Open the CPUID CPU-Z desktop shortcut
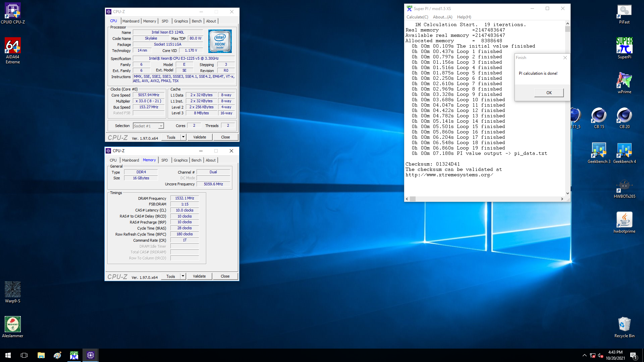Image resolution: width=644 pixels, height=362 pixels. pos(13,13)
